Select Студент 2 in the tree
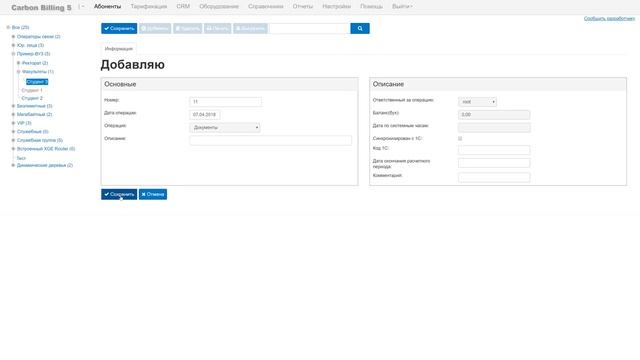 coord(32,98)
